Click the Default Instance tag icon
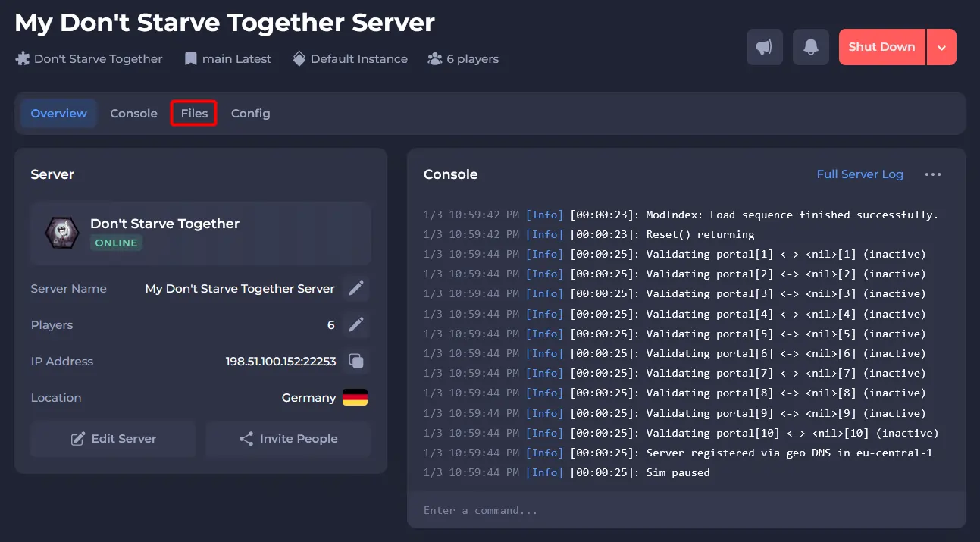Screen dimensions: 980x542 click(x=299, y=58)
